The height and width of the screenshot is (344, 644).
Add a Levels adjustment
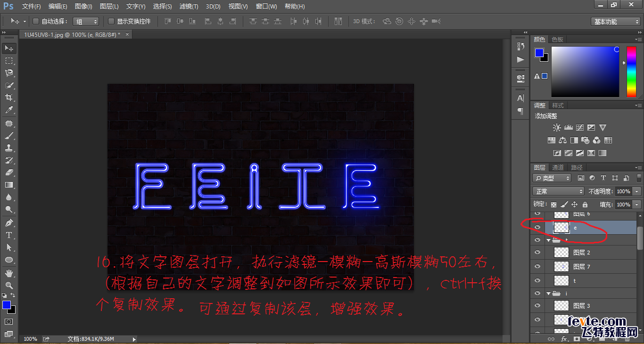[568, 128]
